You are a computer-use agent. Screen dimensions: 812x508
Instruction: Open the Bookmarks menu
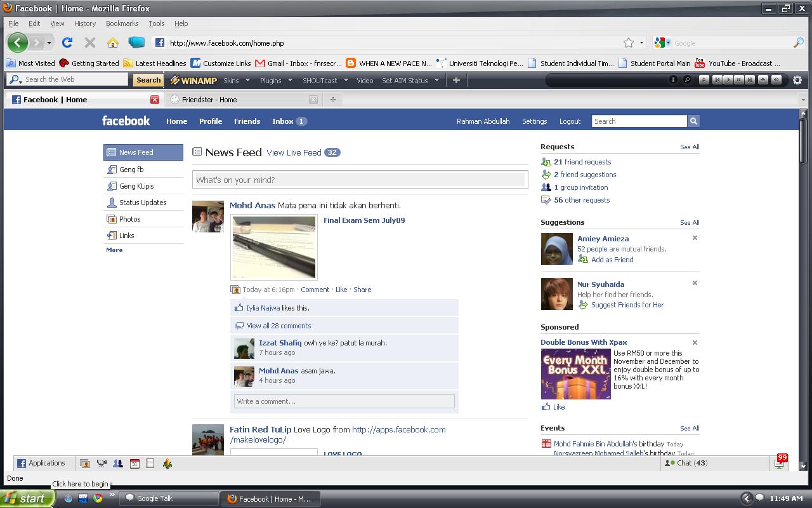click(x=122, y=23)
